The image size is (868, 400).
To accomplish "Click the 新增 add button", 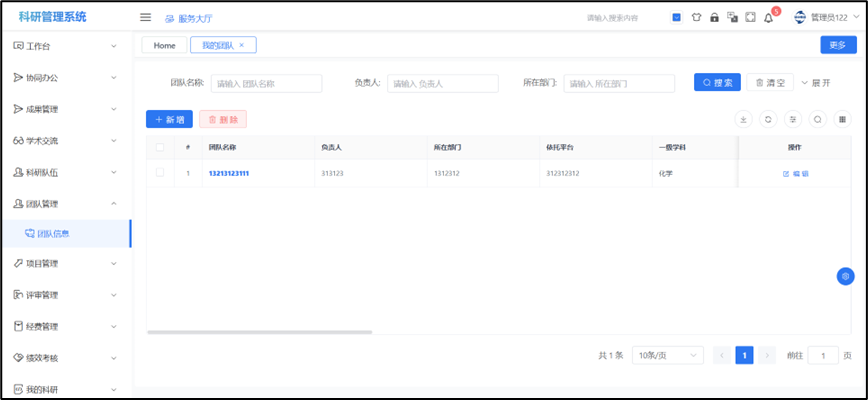I will (x=169, y=119).
